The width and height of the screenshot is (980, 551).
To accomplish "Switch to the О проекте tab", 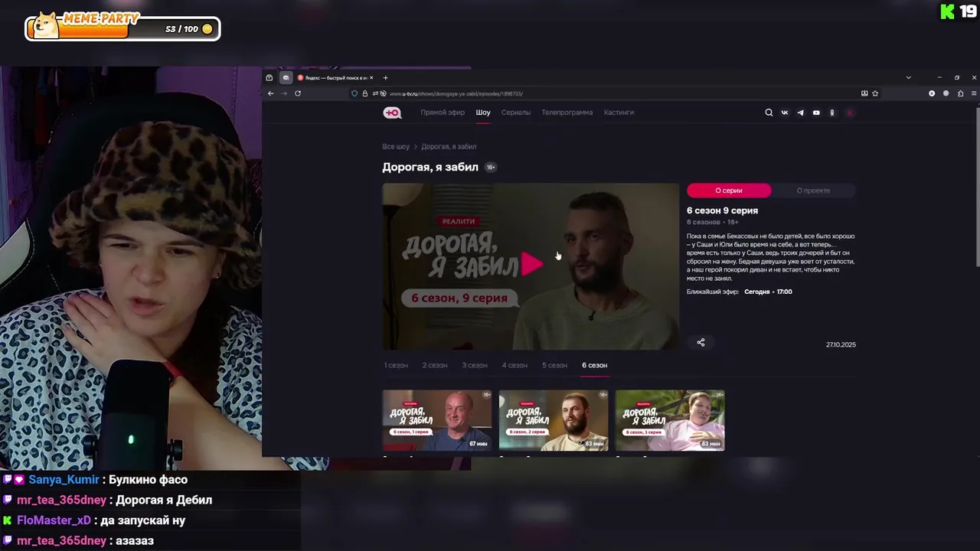I will 813,191.
